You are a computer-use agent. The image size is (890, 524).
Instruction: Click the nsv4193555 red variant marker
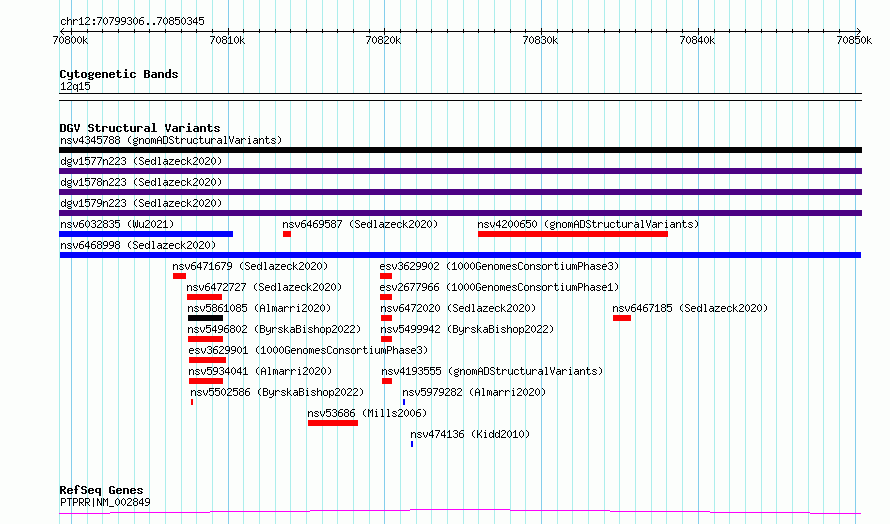click(387, 381)
